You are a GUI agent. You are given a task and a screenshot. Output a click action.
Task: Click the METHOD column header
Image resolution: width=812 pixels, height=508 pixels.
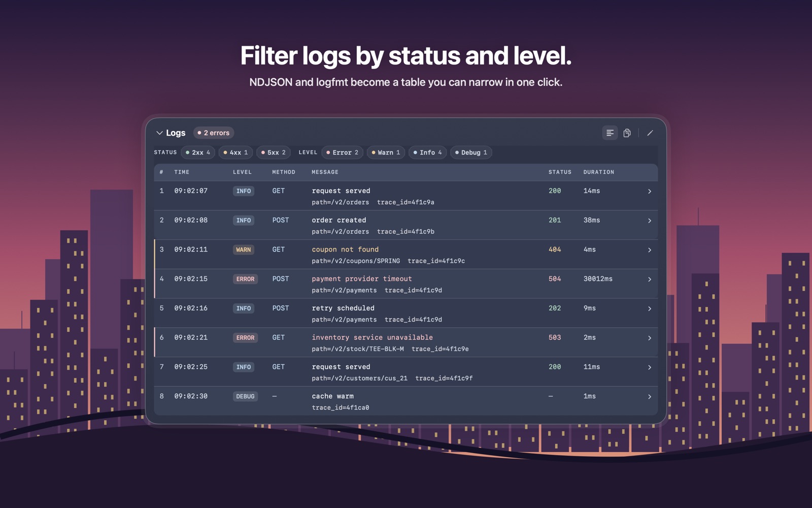click(x=284, y=172)
